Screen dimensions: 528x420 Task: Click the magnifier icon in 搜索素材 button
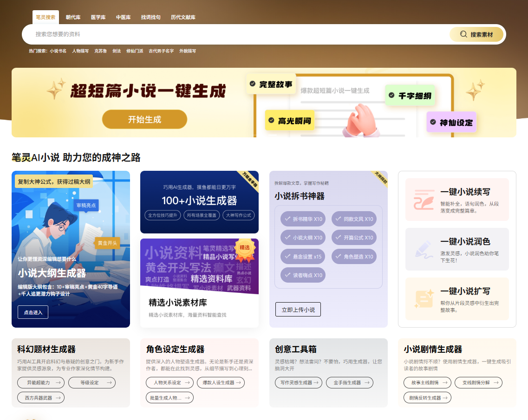pyautogui.click(x=464, y=34)
